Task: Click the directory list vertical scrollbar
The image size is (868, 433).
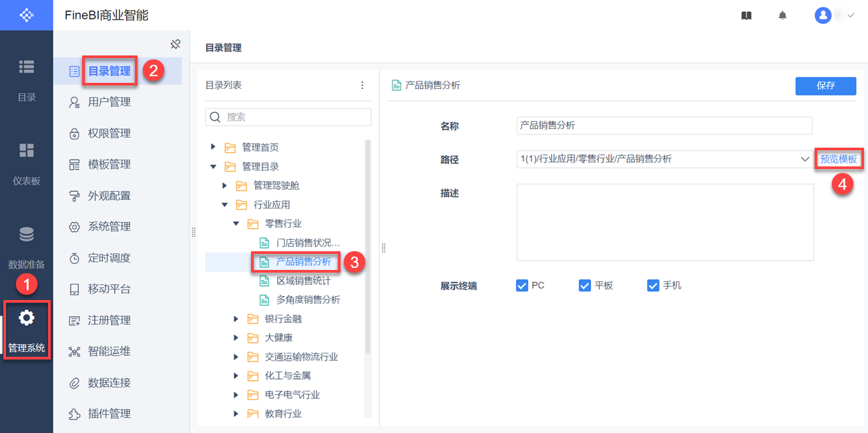Action: click(x=367, y=247)
